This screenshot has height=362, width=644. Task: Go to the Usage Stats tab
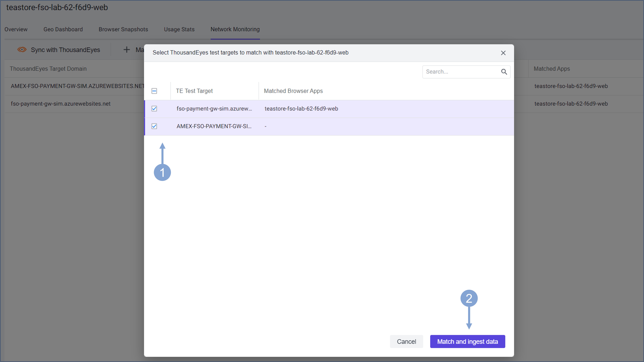tap(179, 29)
